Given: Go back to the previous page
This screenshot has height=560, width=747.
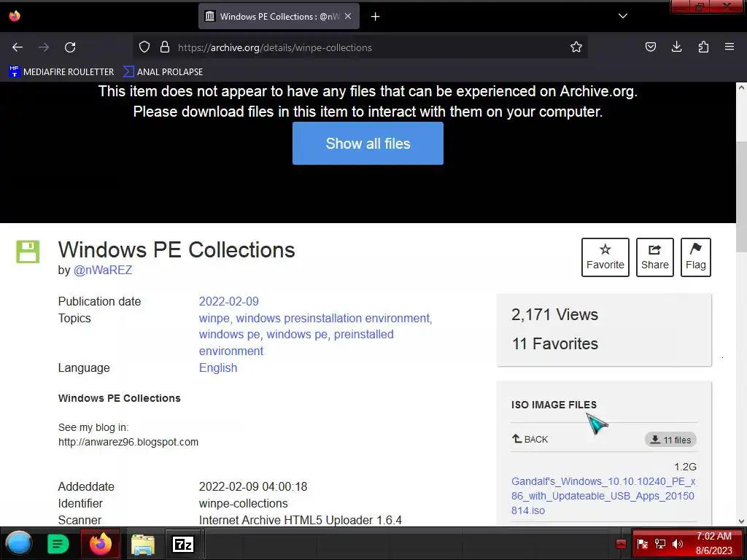Looking at the screenshot, I should coord(18,47).
